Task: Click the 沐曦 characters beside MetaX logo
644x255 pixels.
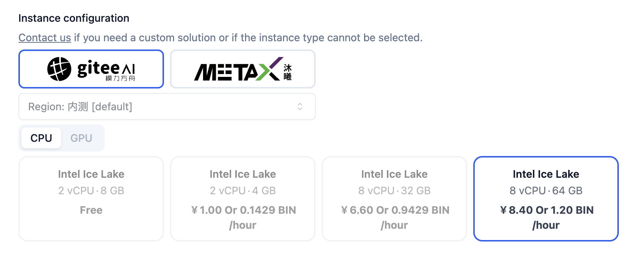Action: [x=287, y=72]
